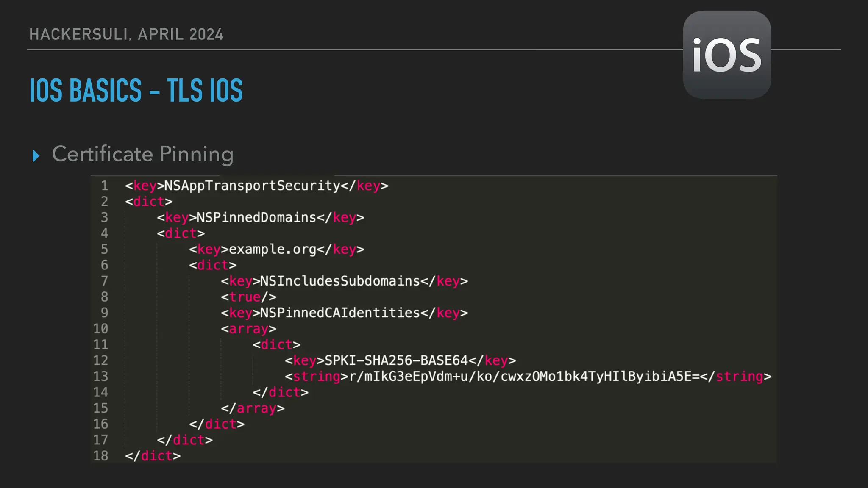
Task: Click the opening 'dict' tag on line 6
Action: pyautogui.click(x=213, y=265)
